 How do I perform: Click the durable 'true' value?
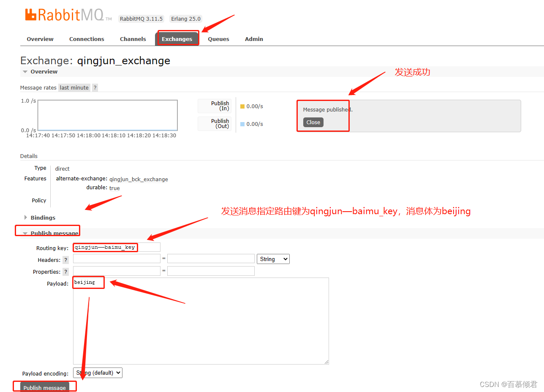coord(114,188)
